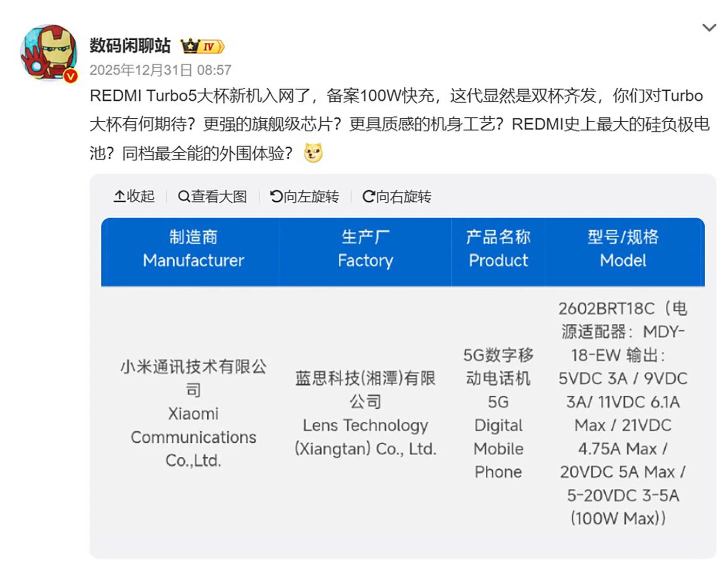The height and width of the screenshot is (579, 728).
Task: Toggle the image rotation with 向右旋转
Action: point(397,196)
